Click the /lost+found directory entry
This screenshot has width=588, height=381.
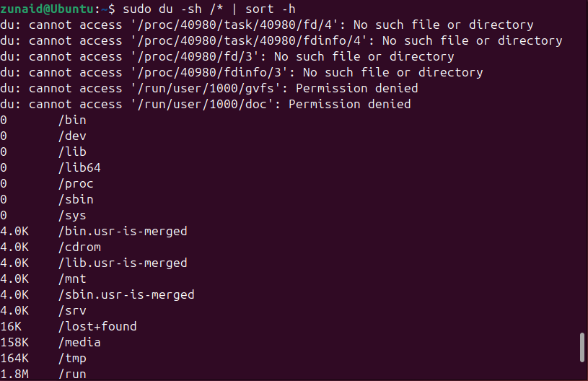(x=97, y=326)
